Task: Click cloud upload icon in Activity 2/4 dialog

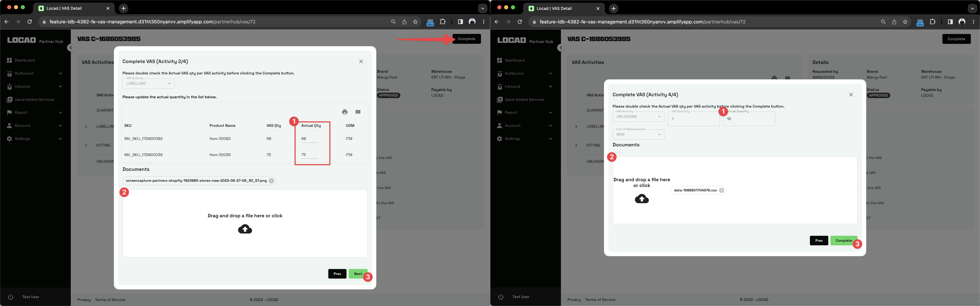Action: (245, 229)
